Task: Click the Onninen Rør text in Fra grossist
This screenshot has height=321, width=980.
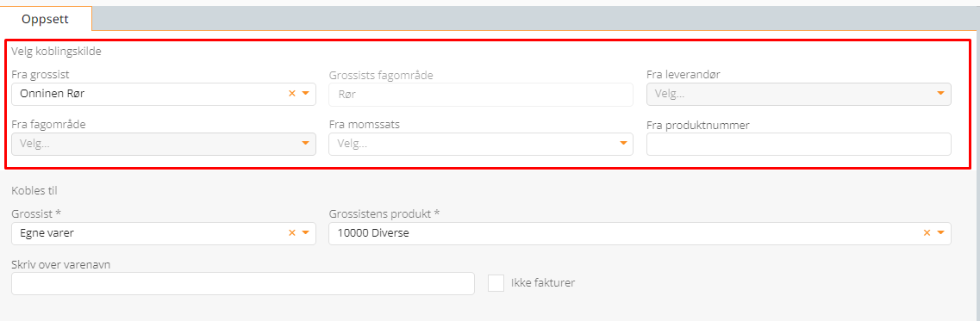Action: [x=52, y=95]
